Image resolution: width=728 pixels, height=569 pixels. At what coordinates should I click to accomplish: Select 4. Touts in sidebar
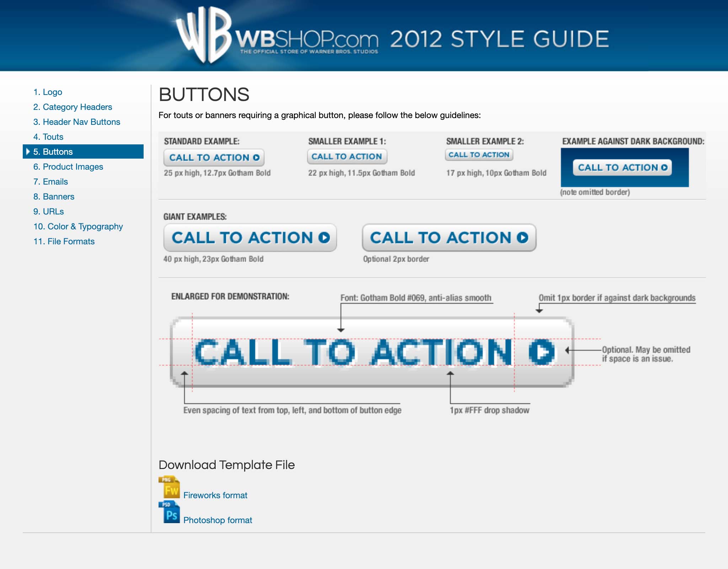[x=48, y=137]
